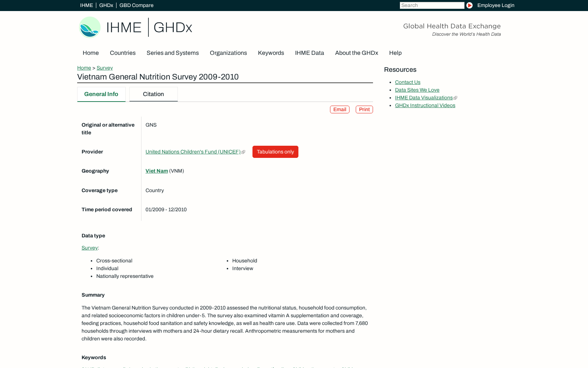
Task: Open the Viet Nam geography link
Action: point(157,171)
